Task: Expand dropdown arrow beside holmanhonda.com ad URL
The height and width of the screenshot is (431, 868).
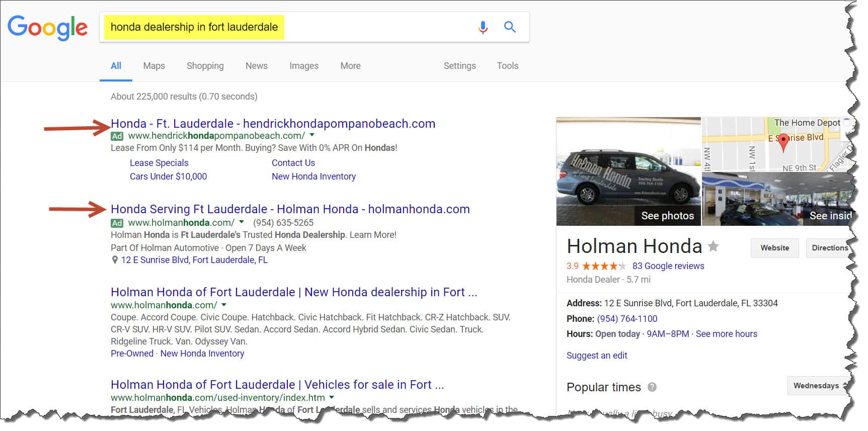Action: [x=242, y=222]
